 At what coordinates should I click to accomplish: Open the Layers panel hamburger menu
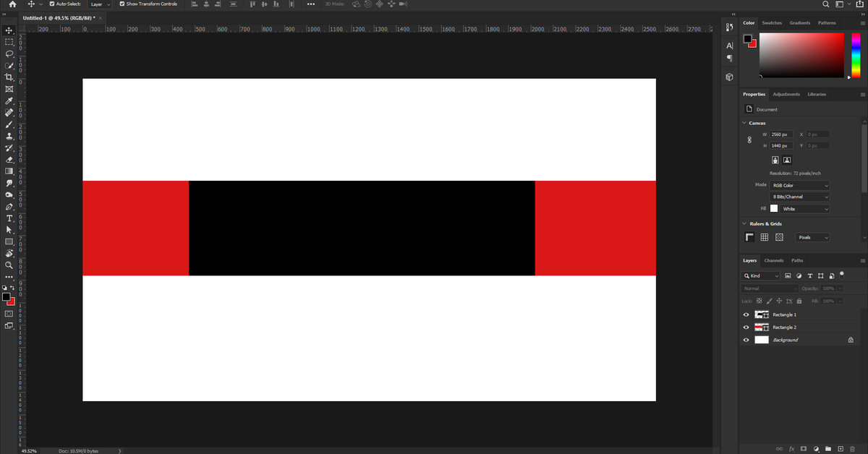point(863,261)
